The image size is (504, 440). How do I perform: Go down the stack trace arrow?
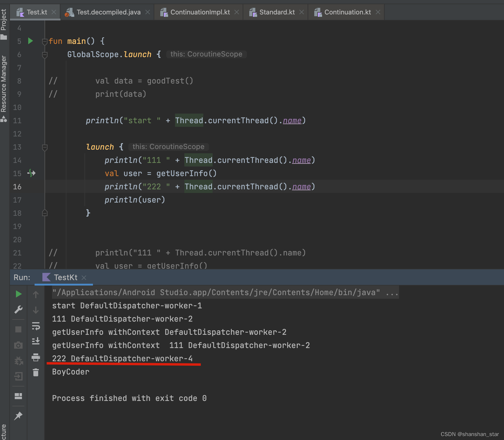coord(36,310)
